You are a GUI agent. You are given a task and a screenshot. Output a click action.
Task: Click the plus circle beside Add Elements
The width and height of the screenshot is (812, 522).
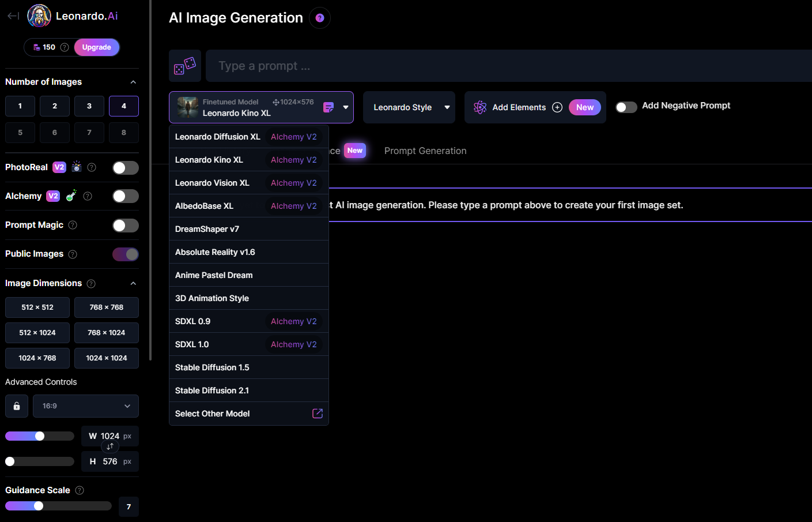(x=557, y=107)
